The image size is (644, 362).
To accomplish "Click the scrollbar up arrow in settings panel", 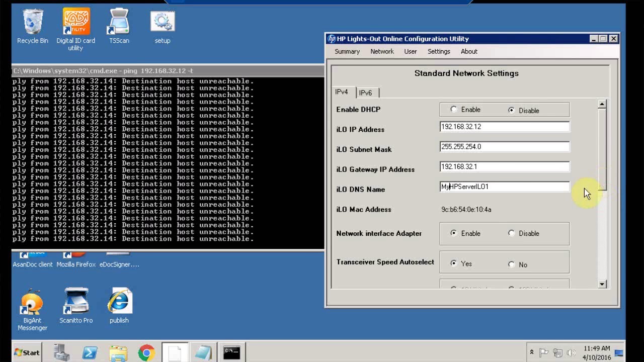I will (602, 104).
